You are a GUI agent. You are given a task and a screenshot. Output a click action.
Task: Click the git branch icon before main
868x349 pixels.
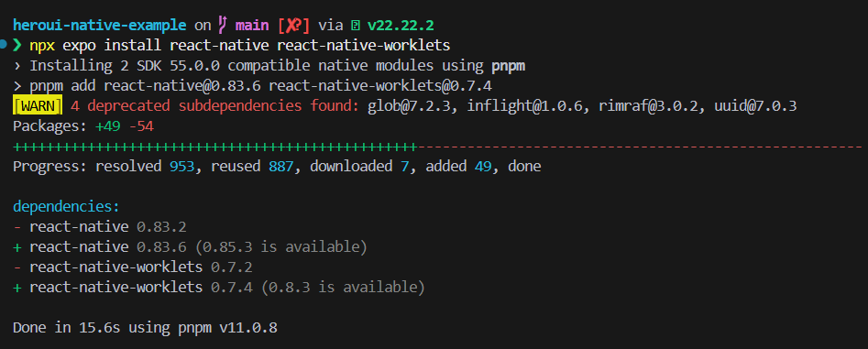click(223, 25)
